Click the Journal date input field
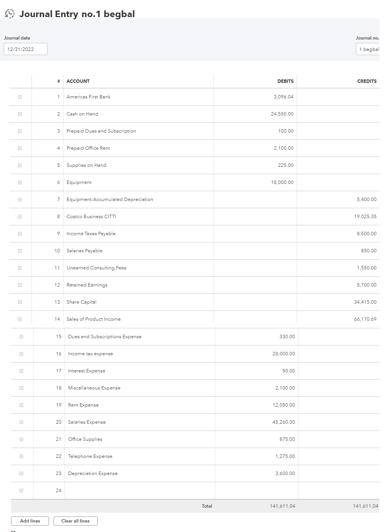The height and width of the screenshot is (532, 392). (x=25, y=49)
